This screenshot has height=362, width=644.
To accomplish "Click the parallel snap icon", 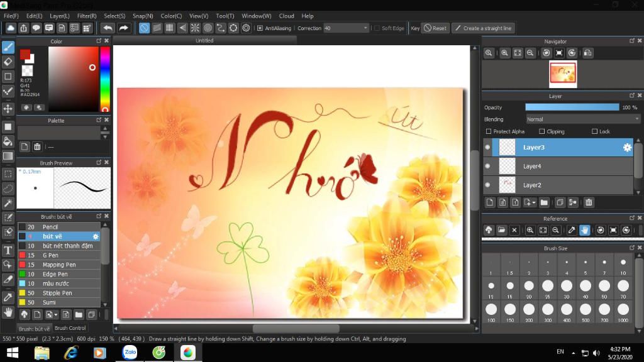I will click(x=157, y=28).
